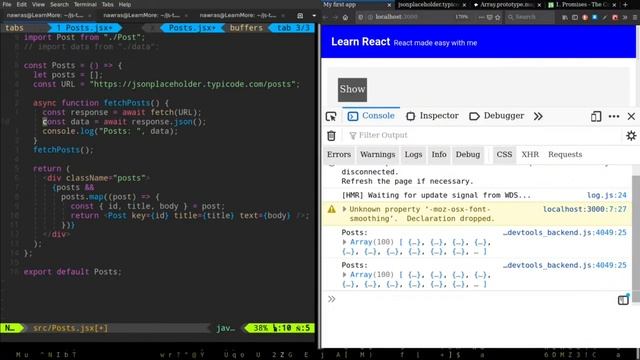Image resolution: width=640 pixels, height=360 pixels.
Task: Clear console output with trash icon
Action: pyautogui.click(x=331, y=136)
